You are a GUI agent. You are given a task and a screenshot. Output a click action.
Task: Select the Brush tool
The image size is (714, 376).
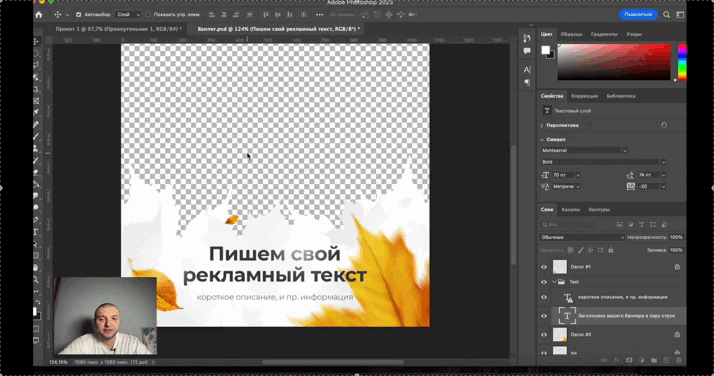click(36, 137)
